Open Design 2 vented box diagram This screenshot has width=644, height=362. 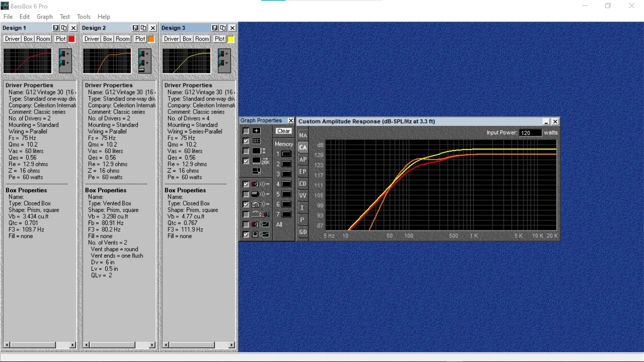[145, 61]
